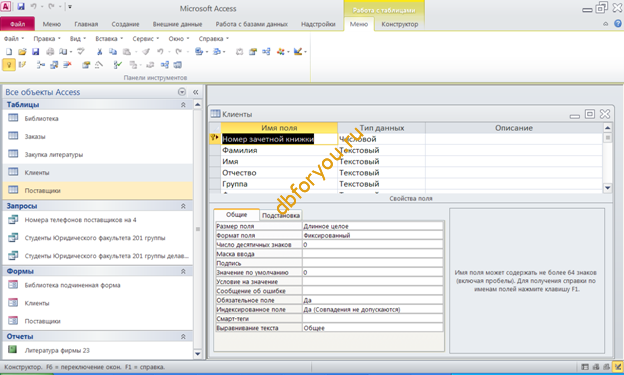624x375 pixels.
Task: Open the Окно dropdown menu
Action: [x=179, y=39]
